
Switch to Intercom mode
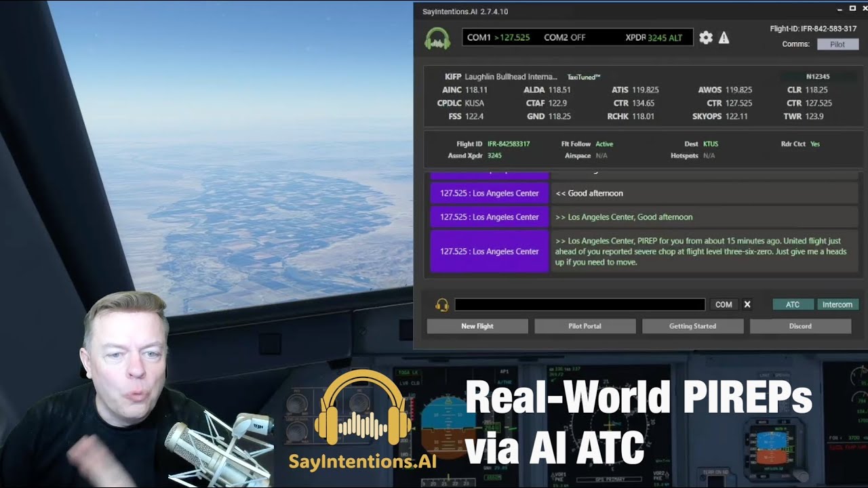click(837, 304)
